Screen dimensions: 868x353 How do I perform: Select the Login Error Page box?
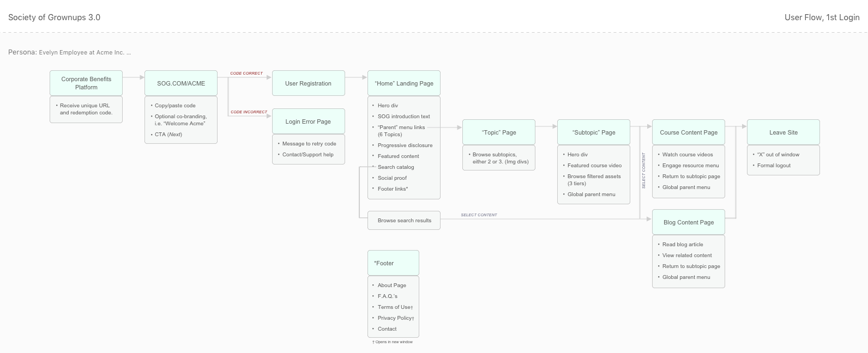308,121
